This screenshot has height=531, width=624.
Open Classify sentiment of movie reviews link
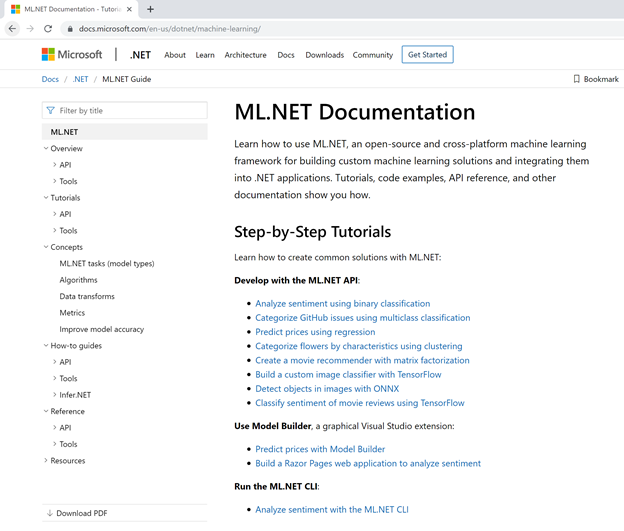coord(360,403)
